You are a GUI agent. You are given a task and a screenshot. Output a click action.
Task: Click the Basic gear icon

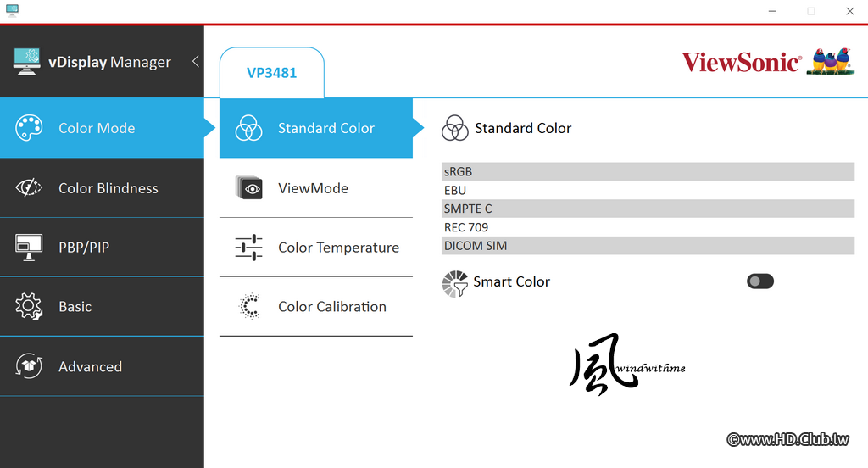coord(29,306)
